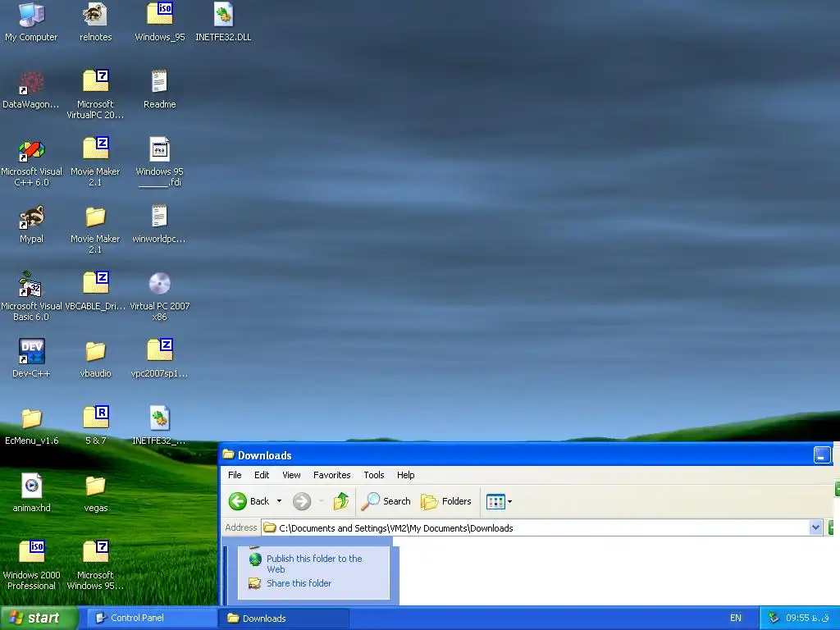Open the Start menu

39,619
